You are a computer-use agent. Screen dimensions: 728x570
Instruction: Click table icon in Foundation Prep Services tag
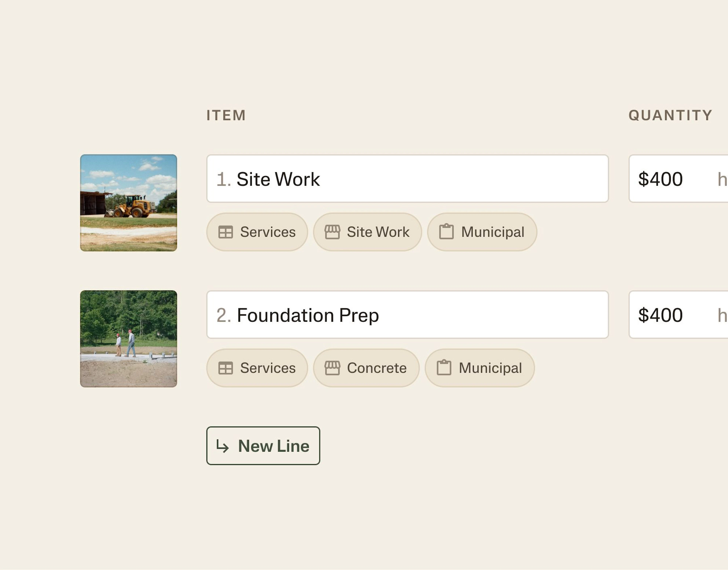pyautogui.click(x=225, y=368)
